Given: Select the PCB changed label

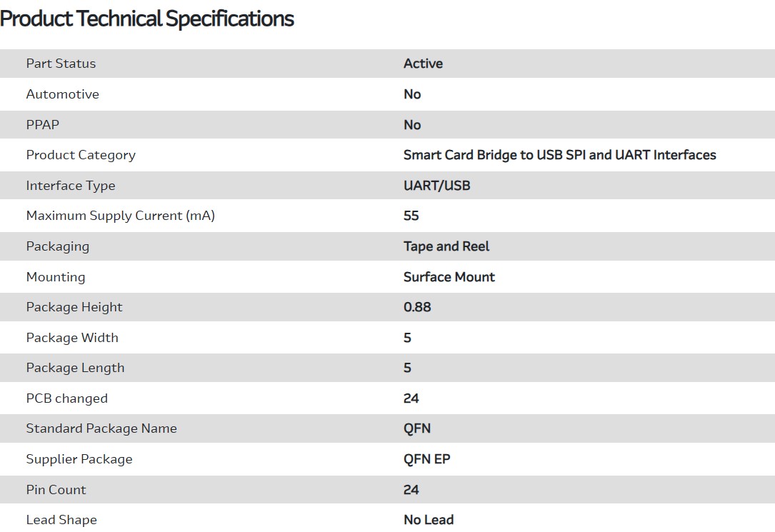Looking at the screenshot, I should 66,398.
